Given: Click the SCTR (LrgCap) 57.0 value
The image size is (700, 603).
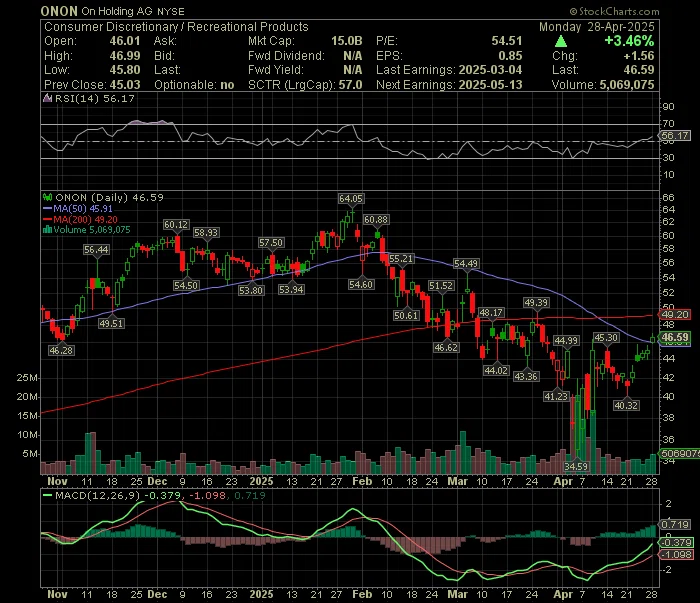Looking at the screenshot, I should (x=350, y=85).
